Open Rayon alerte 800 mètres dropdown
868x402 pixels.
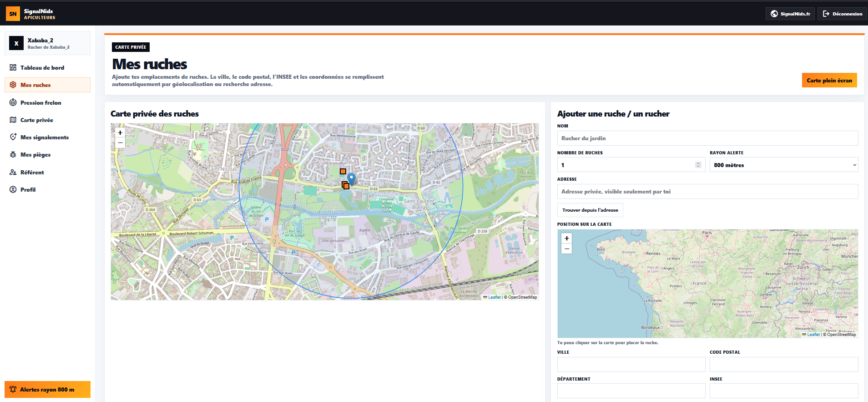point(784,165)
